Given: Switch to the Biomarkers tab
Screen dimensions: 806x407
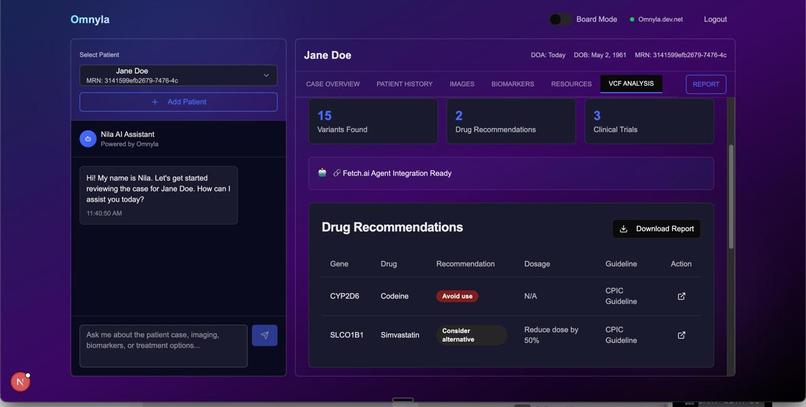Looking at the screenshot, I should [512, 84].
